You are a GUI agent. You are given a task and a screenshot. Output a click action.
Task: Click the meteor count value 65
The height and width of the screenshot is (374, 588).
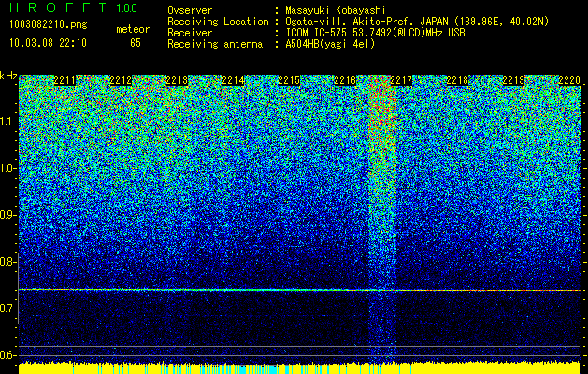[136, 43]
